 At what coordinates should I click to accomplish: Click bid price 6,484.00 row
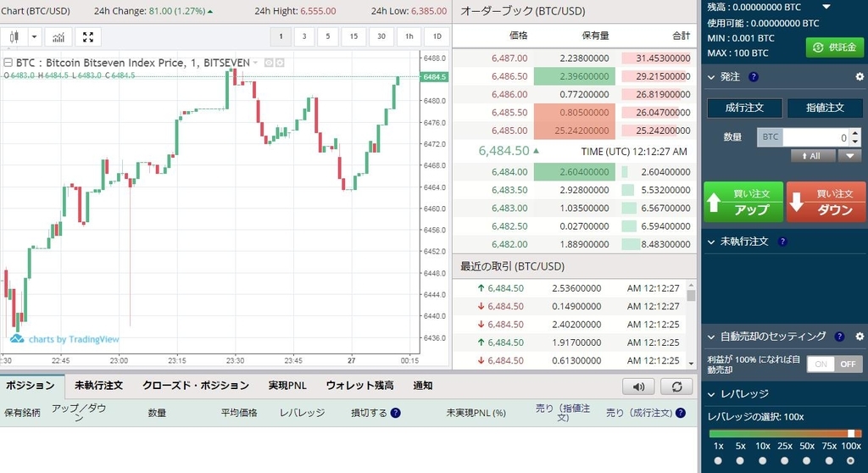[x=575, y=172]
